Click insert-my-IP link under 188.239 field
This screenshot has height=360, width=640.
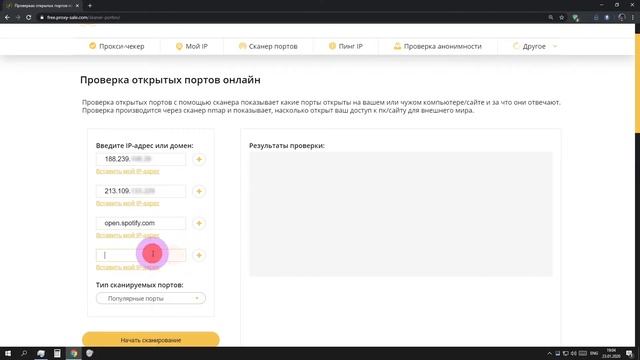[127, 171]
